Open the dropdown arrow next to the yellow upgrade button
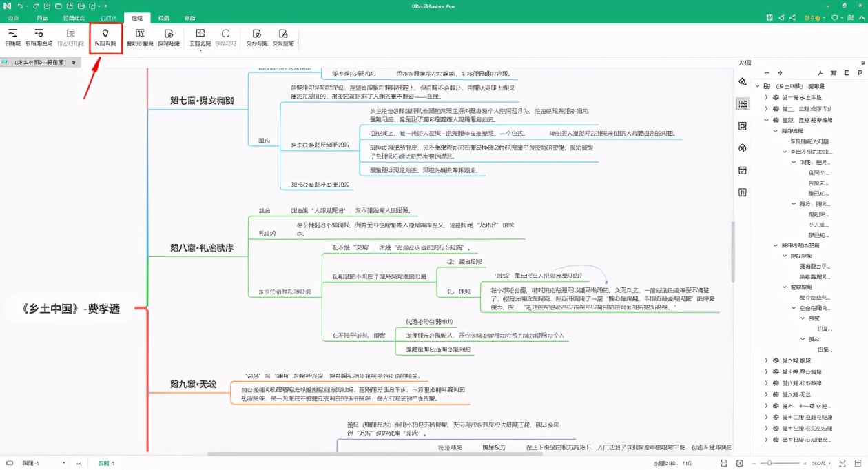Screen dimensions: 868x470 pos(824,17)
